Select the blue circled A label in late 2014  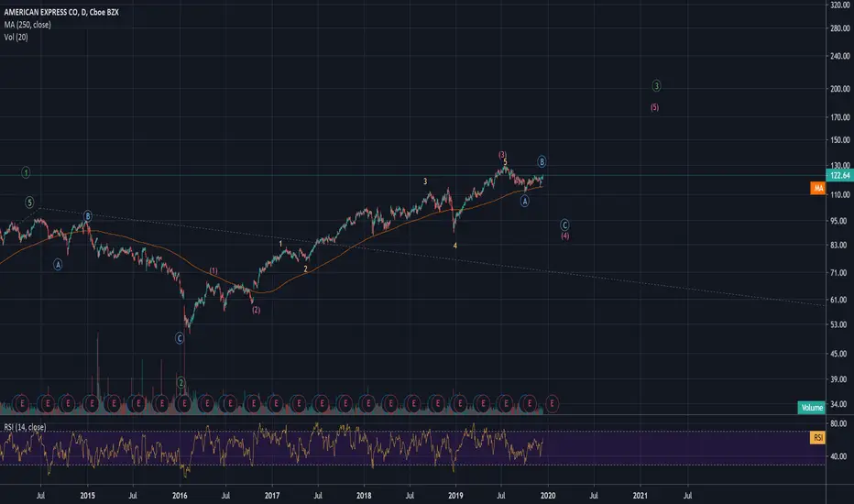(58, 265)
